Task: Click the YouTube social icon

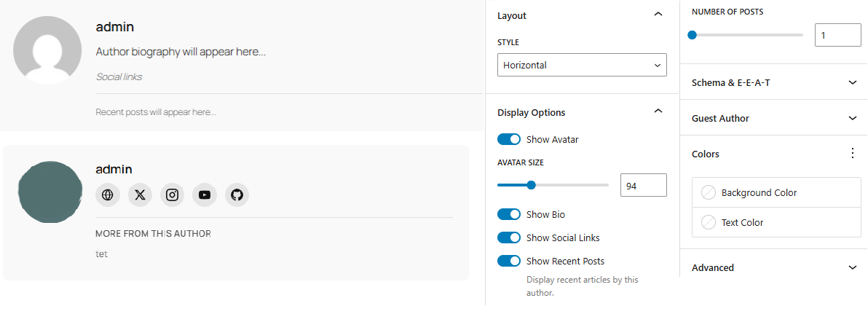Action: (x=205, y=195)
